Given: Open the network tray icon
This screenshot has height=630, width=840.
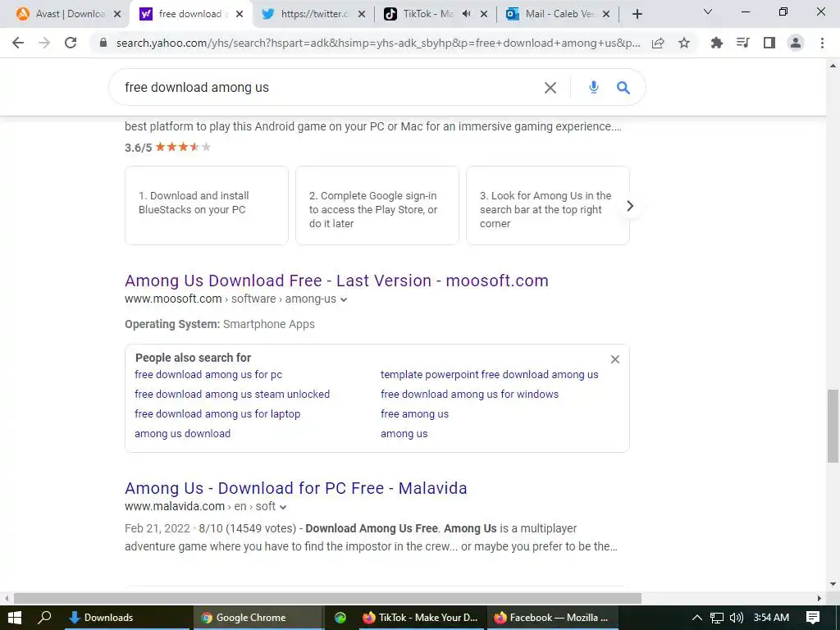Looking at the screenshot, I should [x=717, y=618].
